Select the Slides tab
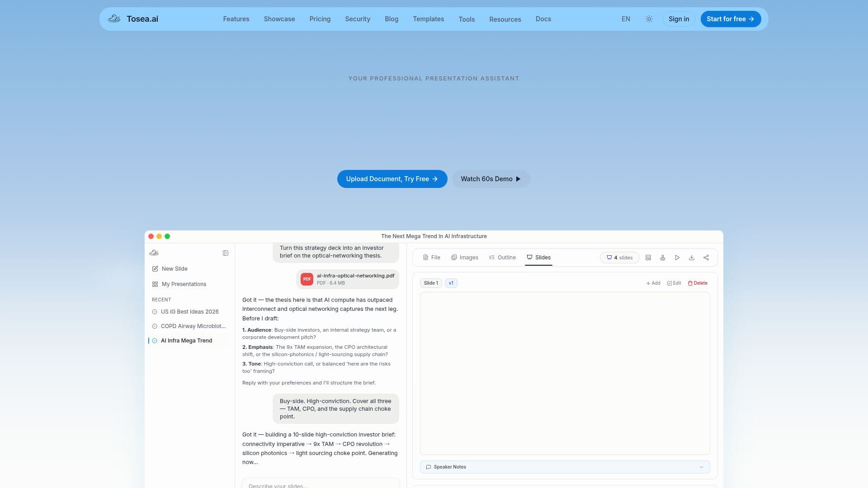 click(x=538, y=258)
